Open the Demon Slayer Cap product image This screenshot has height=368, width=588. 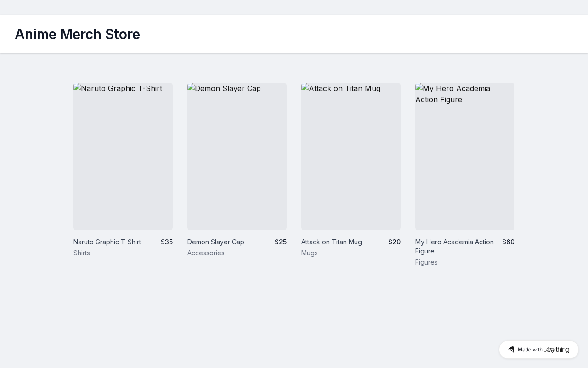point(237,156)
